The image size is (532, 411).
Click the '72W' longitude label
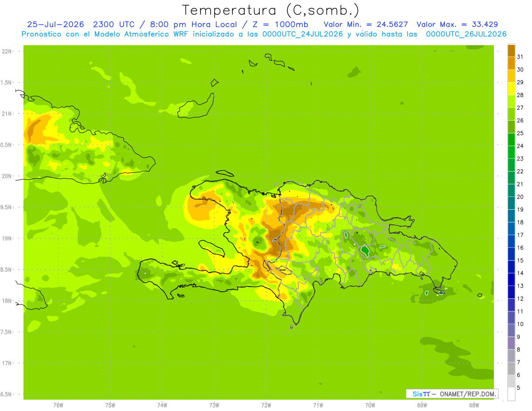(266, 405)
